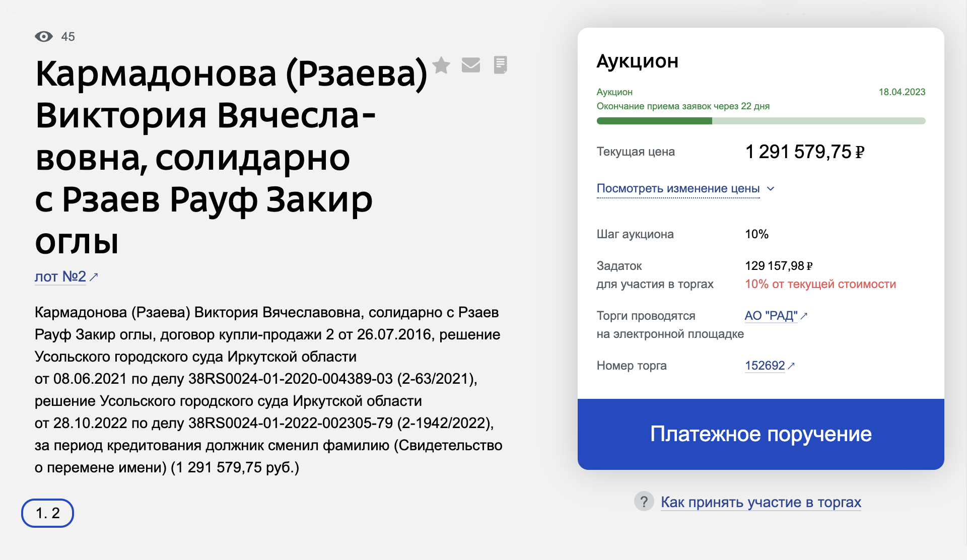Select the 1. 2 category tag
The height and width of the screenshot is (560, 967).
point(47,513)
